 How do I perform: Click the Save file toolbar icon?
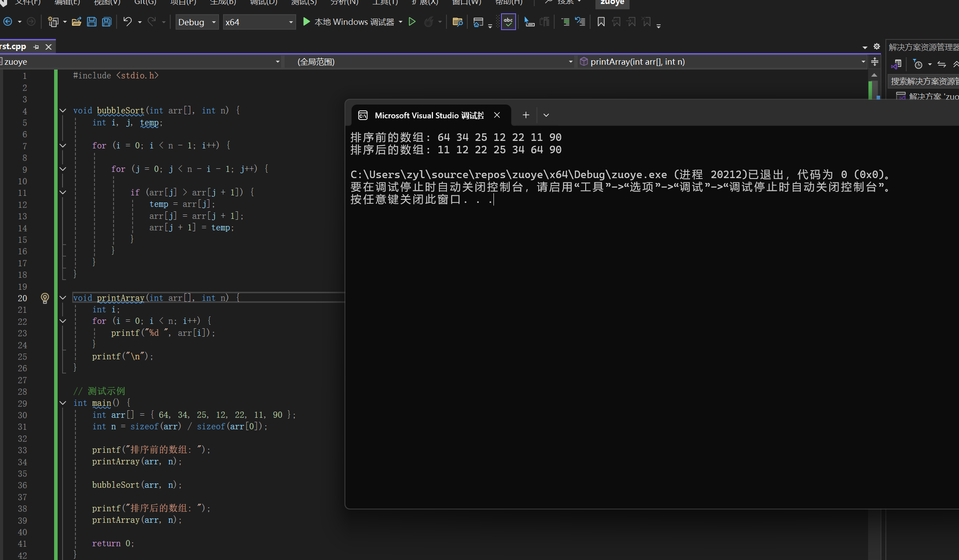pos(92,22)
